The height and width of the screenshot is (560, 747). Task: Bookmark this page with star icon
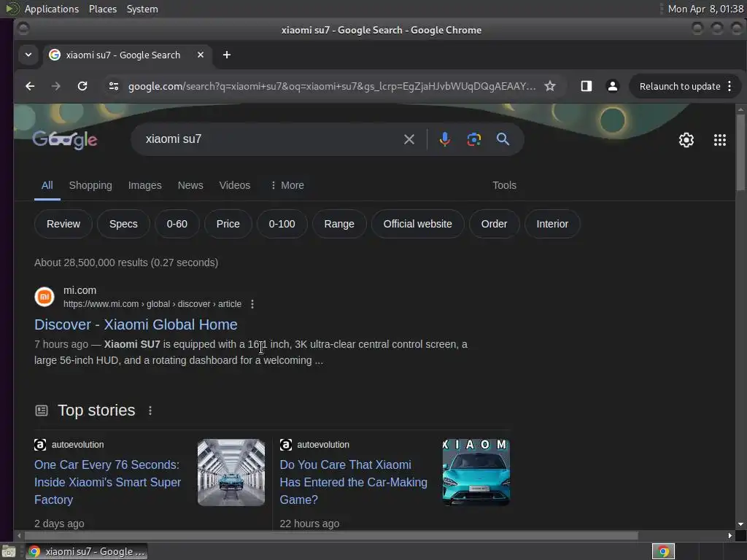[550, 86]
